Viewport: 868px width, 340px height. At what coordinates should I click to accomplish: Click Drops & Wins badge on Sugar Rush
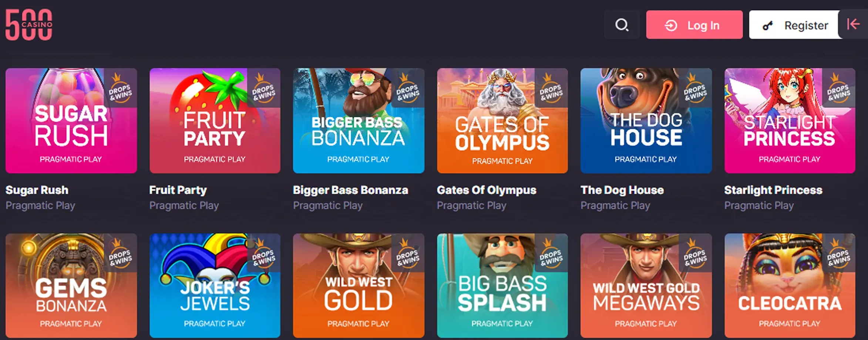tap(120, 88)
